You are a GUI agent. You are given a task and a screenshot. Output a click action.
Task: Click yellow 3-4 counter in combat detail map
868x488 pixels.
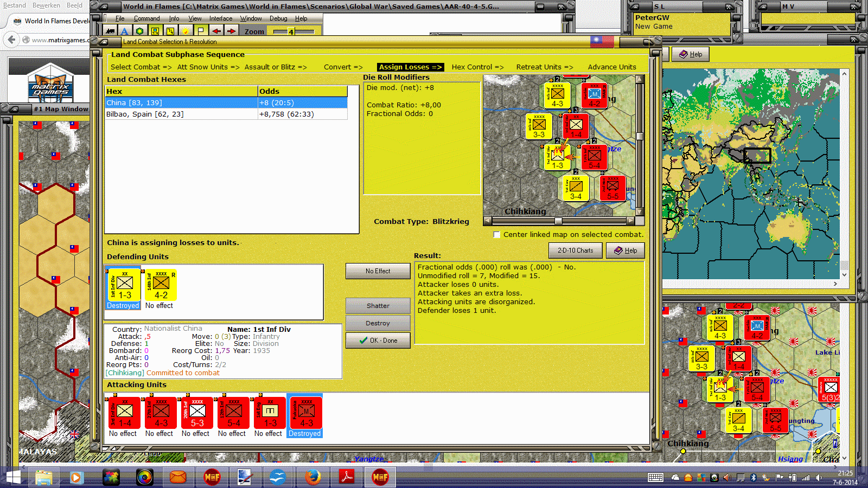pos(576,188)
